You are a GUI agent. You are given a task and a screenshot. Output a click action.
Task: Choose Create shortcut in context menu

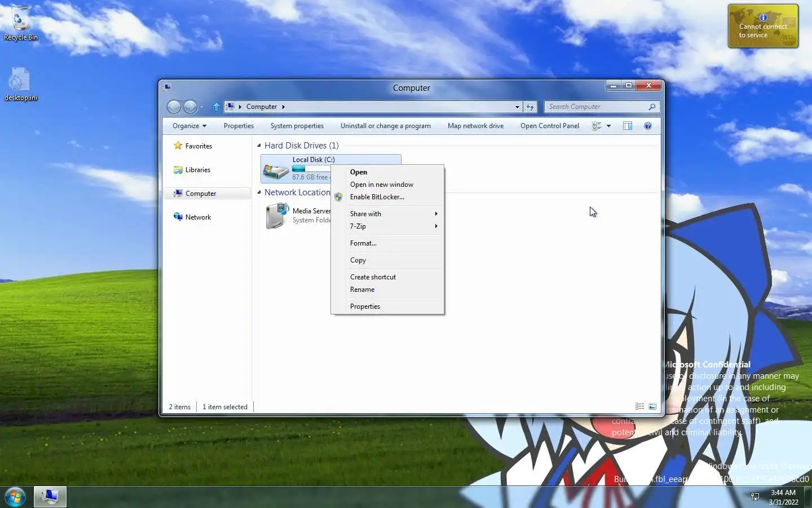coord(387,277)
